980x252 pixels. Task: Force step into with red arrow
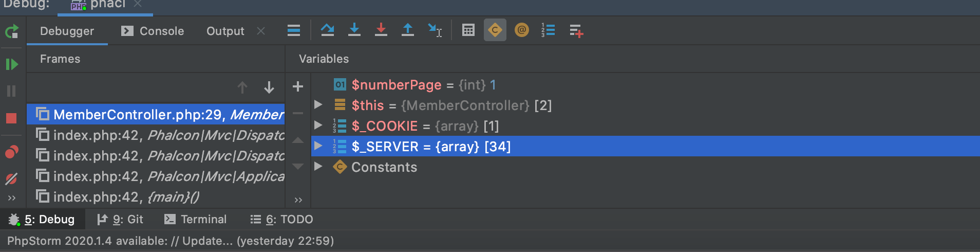[x=381, y=30]
